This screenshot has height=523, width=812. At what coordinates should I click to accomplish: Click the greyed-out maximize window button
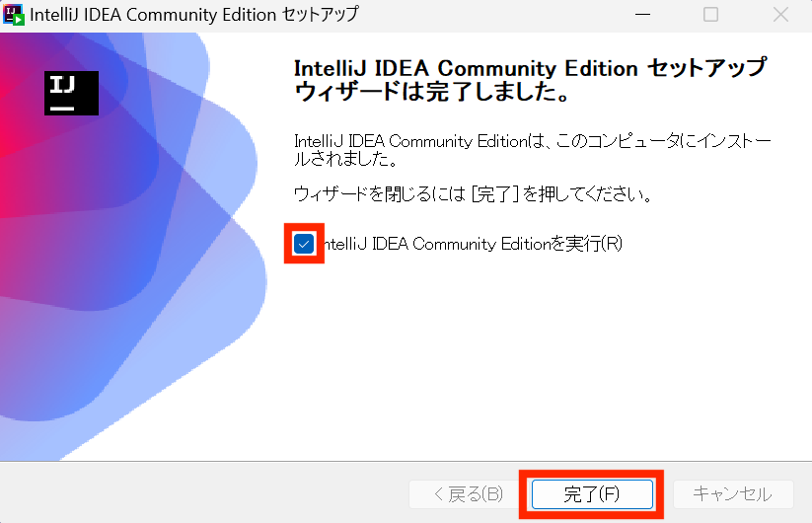(x=711, y=15)
